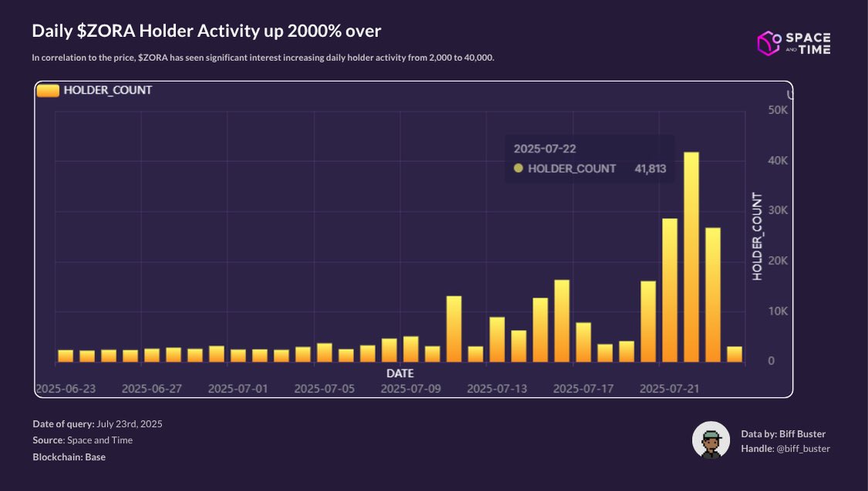Click the 2025-06-23 x-axis label

click(x=66, y=388)
